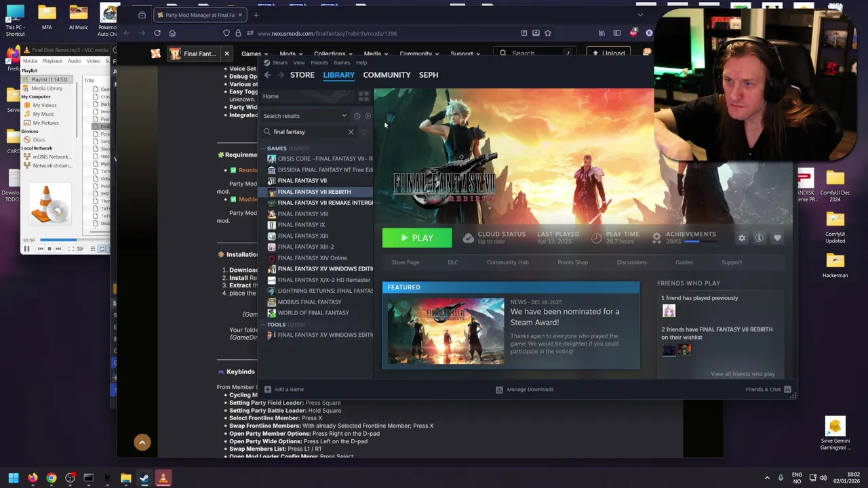Screen dimensions: 868x488
Task: Expand the Nexus Mods dropdown
Action: point(291,54)
